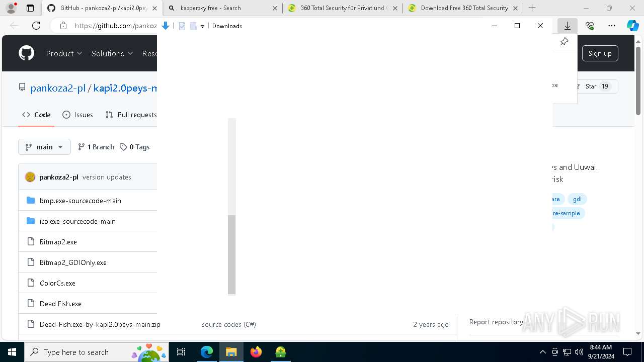644x362 pixels.
Task: Open a new browser tab with plus icon
Action: 532,8
